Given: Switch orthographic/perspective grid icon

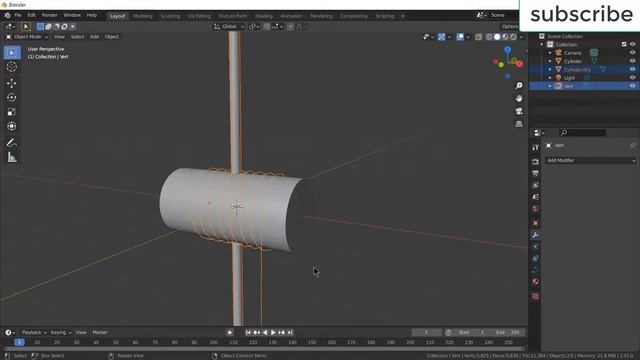Looking at the screenshot, I should pos(519,124).
